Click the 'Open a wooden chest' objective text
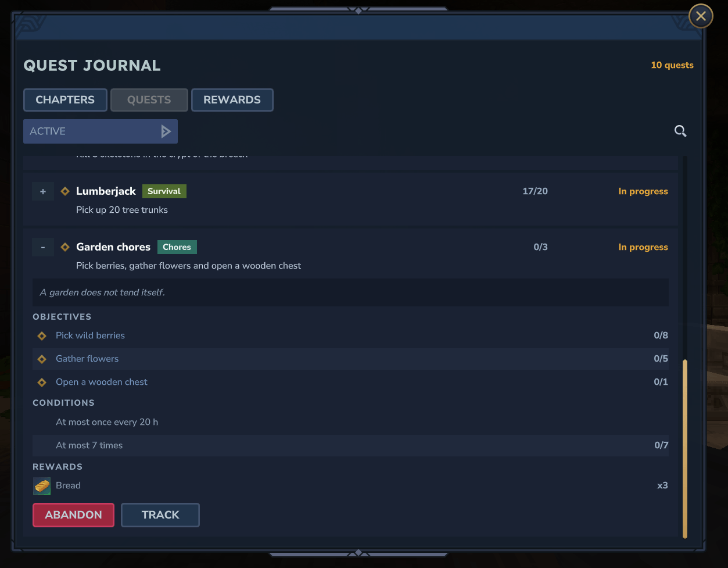The width and height of the screenshot is (728, 568). (102, 382)
